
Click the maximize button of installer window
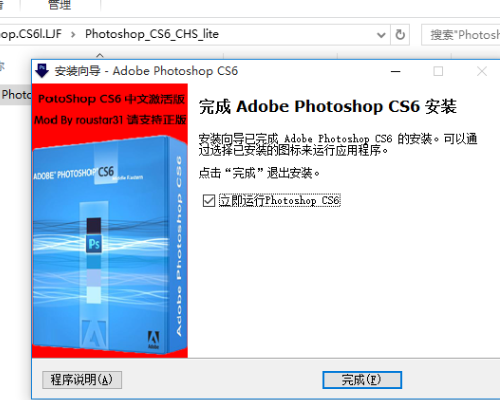438,71
